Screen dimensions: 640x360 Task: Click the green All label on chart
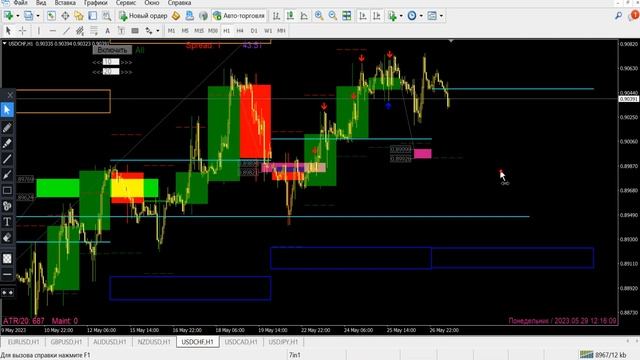(140, 50)
